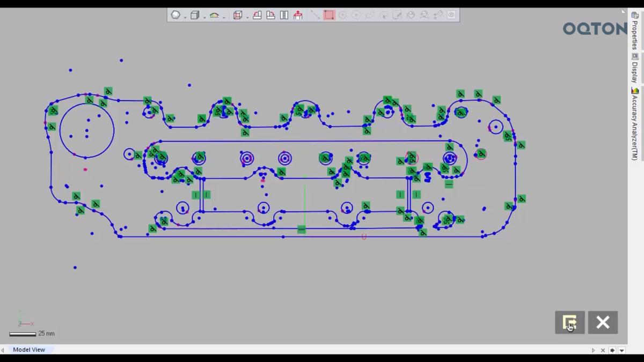Select the polygon selection mode
The height and width of the screenshot is (362, 644).
point(356,15)
